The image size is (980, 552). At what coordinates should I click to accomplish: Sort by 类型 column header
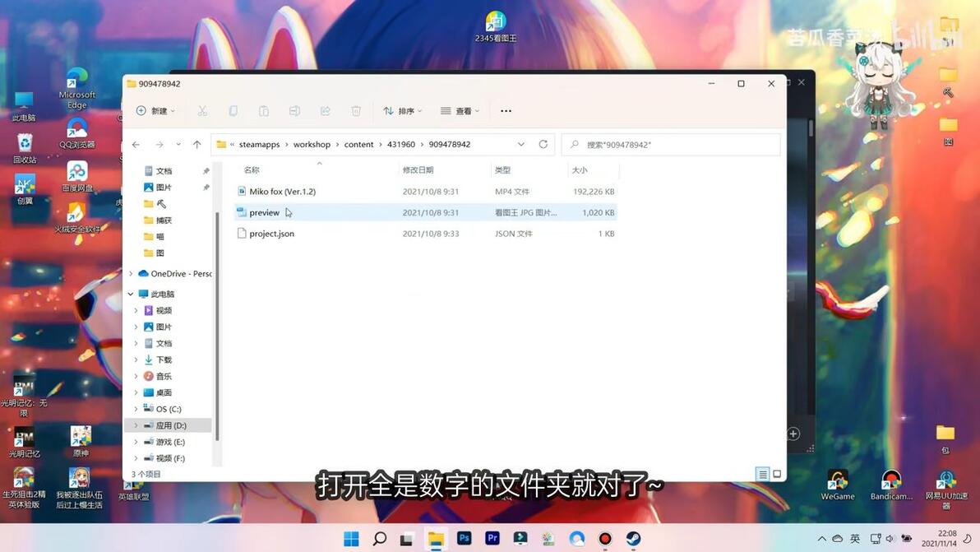(x=502, y=170)
